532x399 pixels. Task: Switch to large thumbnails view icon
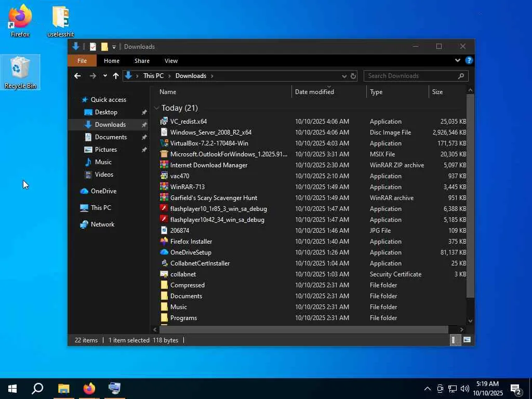tap(467, 340)
